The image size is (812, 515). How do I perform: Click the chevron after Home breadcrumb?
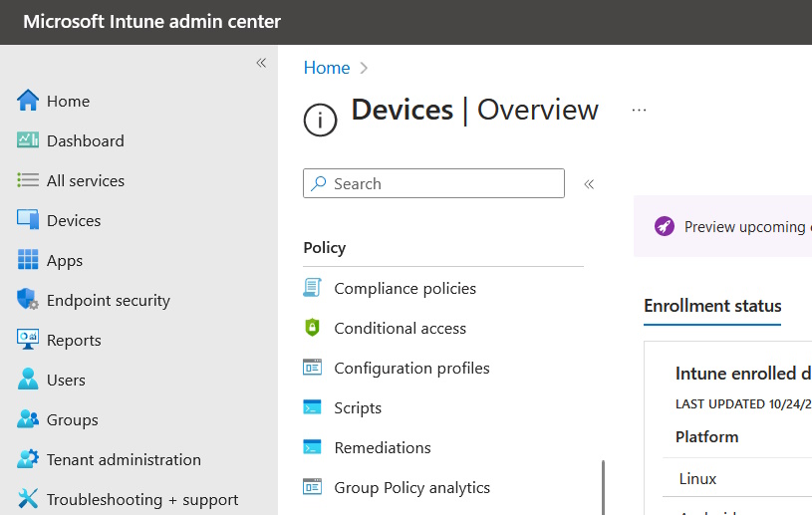(x=364, y=69)
